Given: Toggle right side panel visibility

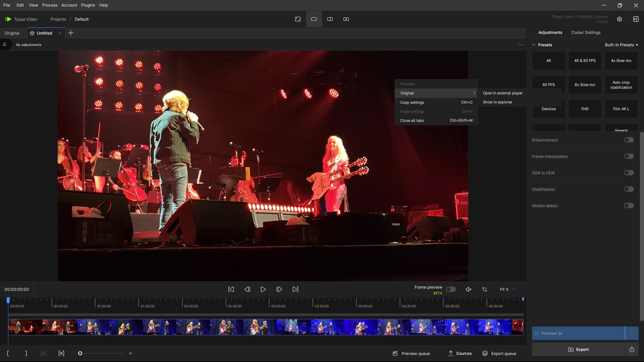Looking at the screenshot, I should (x=636, y=19).
